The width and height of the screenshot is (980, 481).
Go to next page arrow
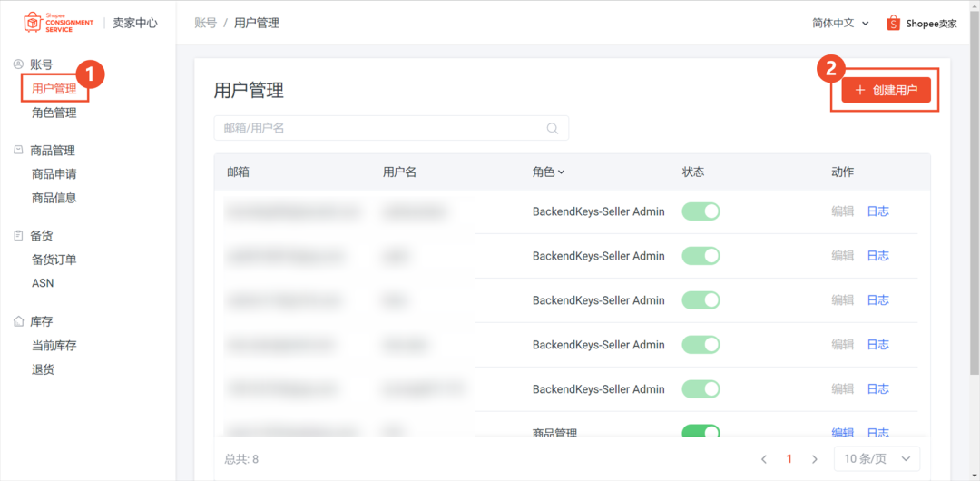click(x=814, y=459)
